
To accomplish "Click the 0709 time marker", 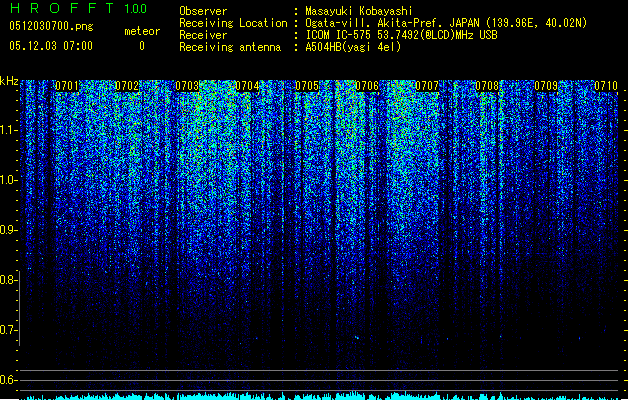I will pyautogui.click(x=546, y=86).
